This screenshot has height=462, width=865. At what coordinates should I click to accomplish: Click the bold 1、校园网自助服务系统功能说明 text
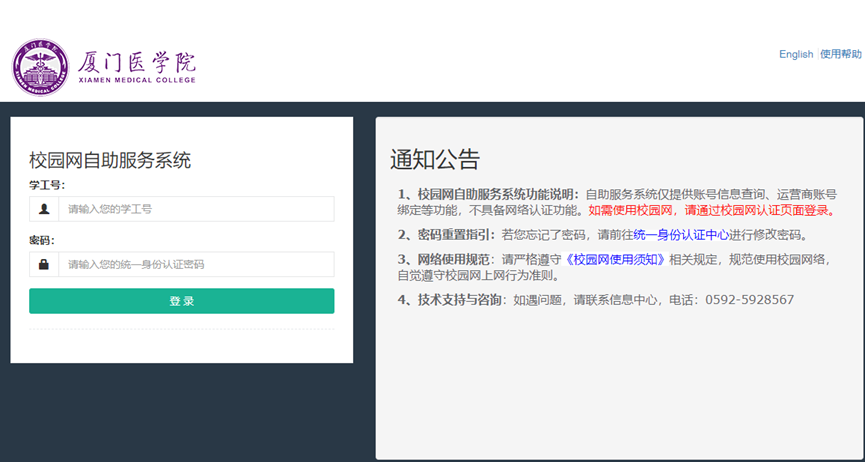tap(489, 194)
